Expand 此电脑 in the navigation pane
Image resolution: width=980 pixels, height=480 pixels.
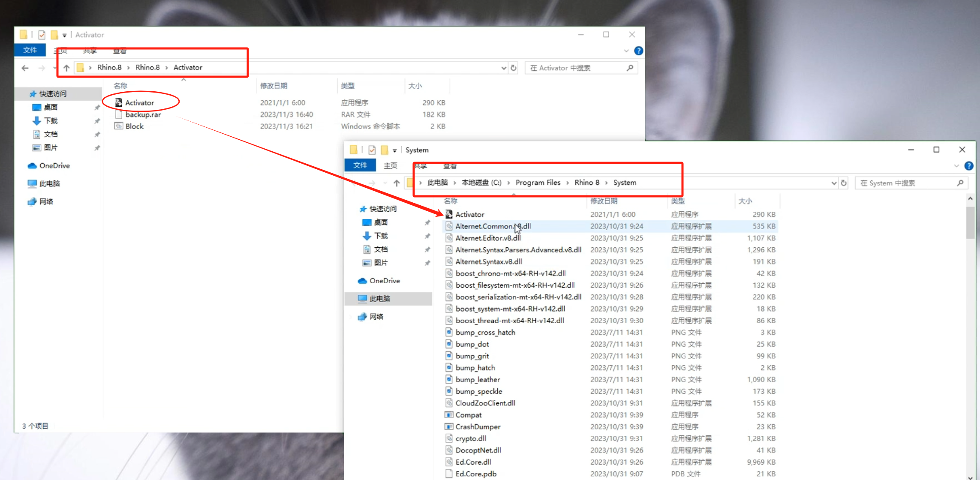pos(351,298)
